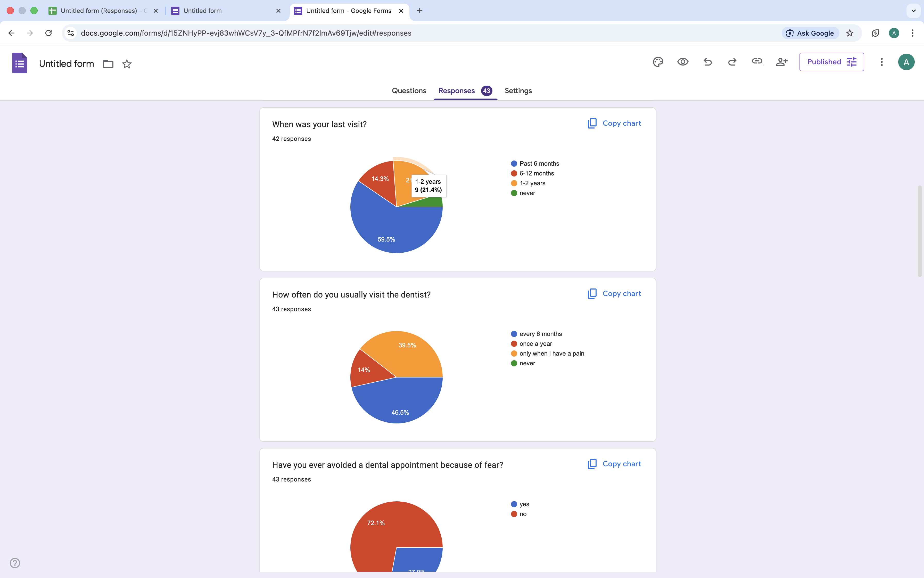Click the never legend in last visit chart
Screen dimensions: 924x578
(523, 193)
